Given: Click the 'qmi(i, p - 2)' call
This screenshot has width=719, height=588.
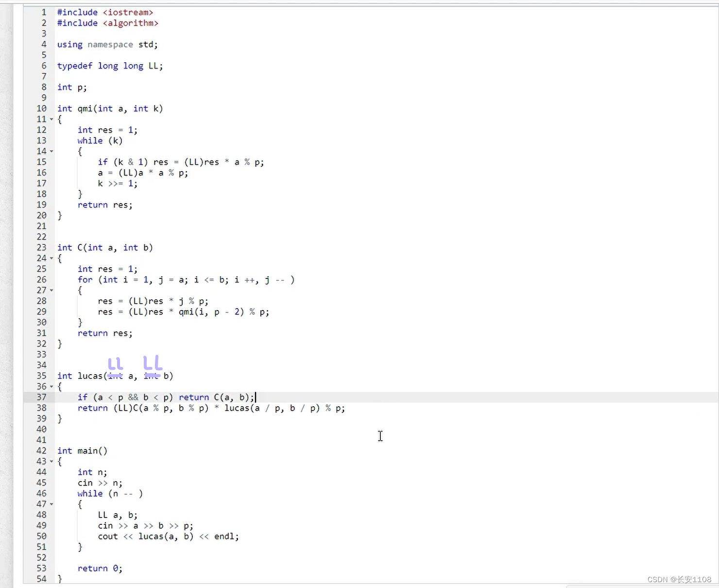Looking at the screenshot, I should [x=211, y=311].
